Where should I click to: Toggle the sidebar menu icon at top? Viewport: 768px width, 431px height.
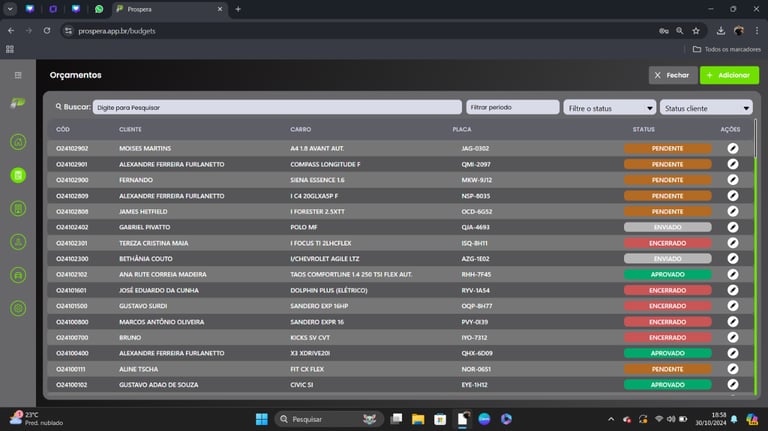(x=18, y=75)
